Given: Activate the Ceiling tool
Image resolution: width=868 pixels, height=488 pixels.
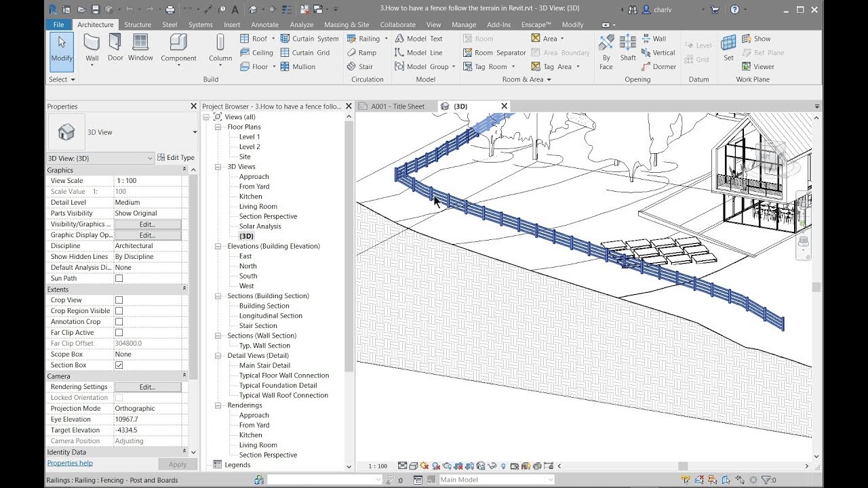Looking at the screenshot, I should click(x=256, y=53).
